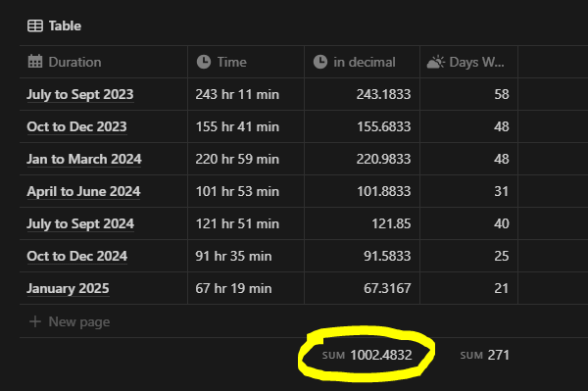Open the Oct to Dec 2023 page
Viewport: 588px width, 391px height.
[76, 126]
